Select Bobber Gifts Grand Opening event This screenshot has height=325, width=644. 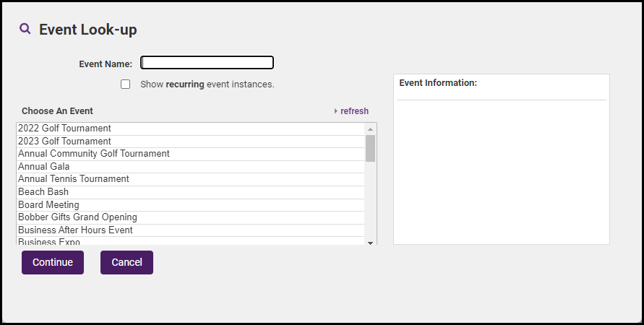[x=77, y=217]
